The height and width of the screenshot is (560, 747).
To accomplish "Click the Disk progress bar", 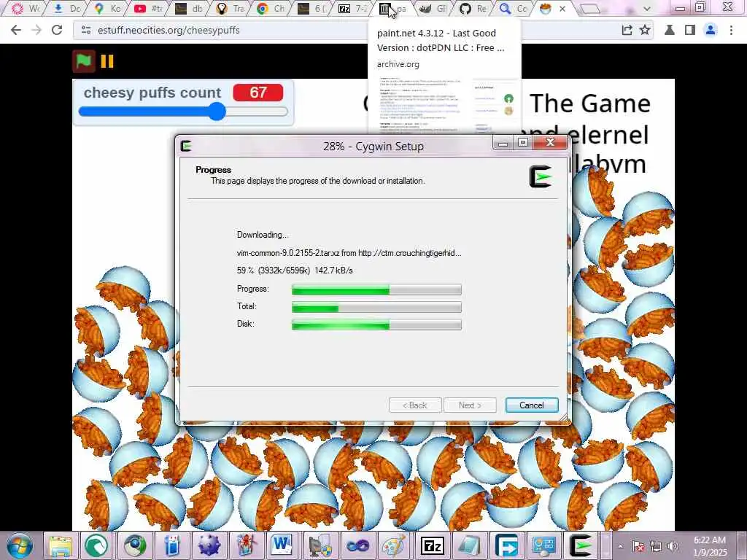I will tap(376, 324).
